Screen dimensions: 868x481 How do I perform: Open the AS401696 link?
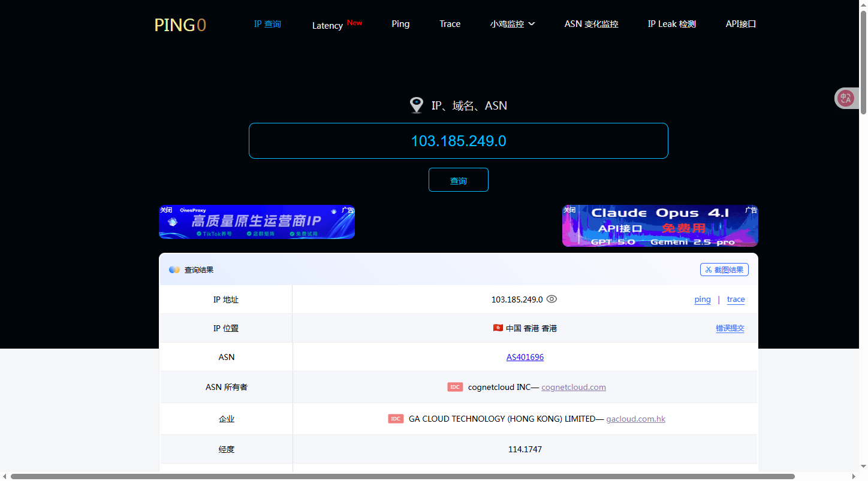(x=525, y=357)
